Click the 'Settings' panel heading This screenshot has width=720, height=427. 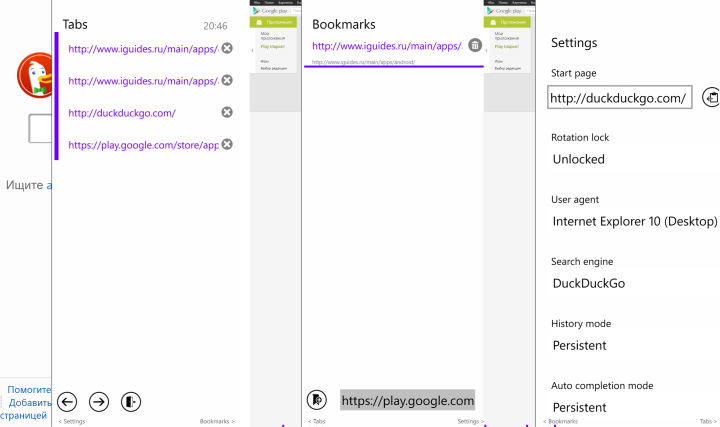tap(574, 43)
